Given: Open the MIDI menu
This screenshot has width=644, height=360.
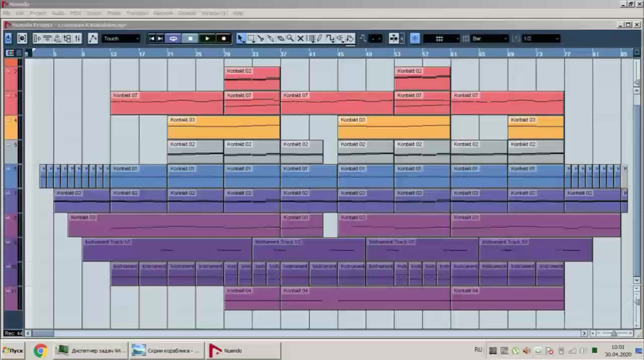Looking at the screenshot, I should 75,13.
